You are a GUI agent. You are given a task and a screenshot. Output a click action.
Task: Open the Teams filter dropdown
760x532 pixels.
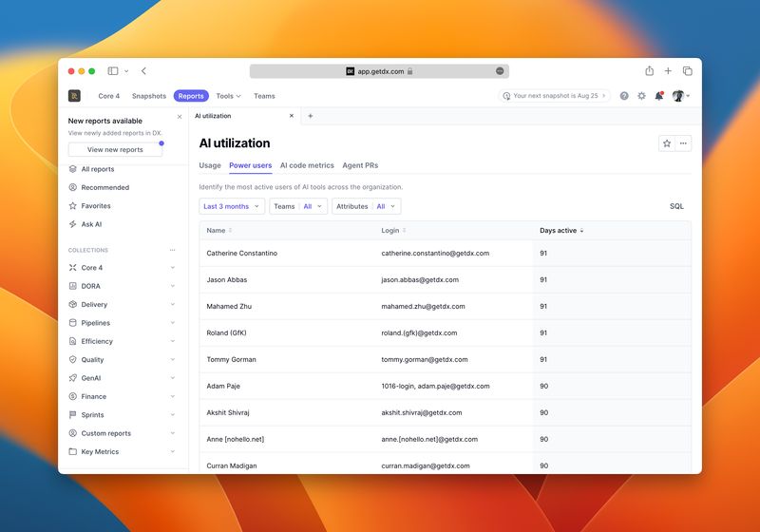[298, 206]
